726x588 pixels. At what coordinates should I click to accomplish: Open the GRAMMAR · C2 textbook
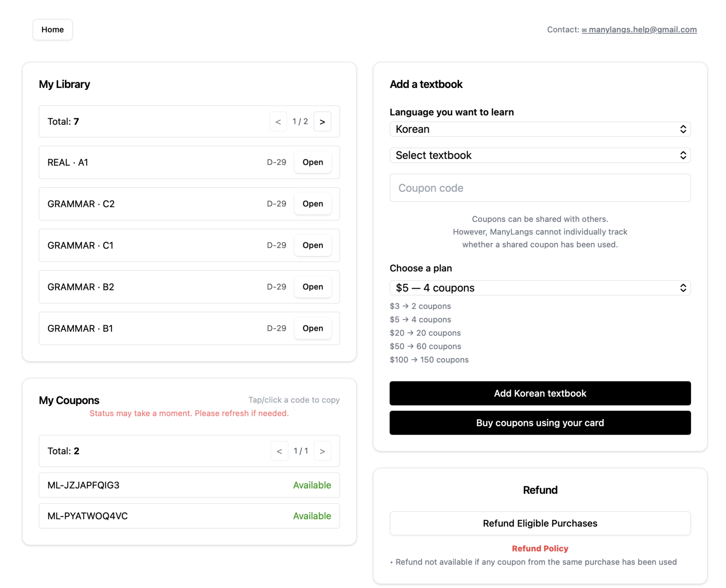tap(312, 204)
